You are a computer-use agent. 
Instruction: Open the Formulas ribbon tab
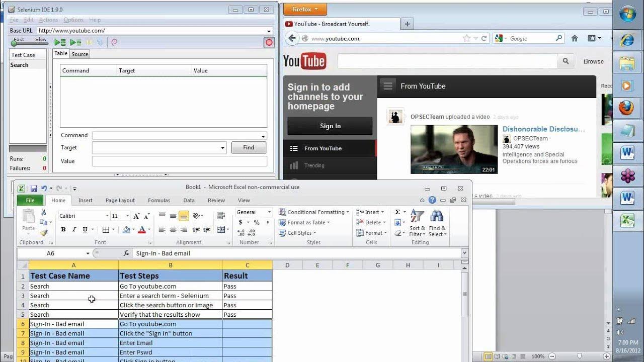pyautogui.click(x=159, y=201)
